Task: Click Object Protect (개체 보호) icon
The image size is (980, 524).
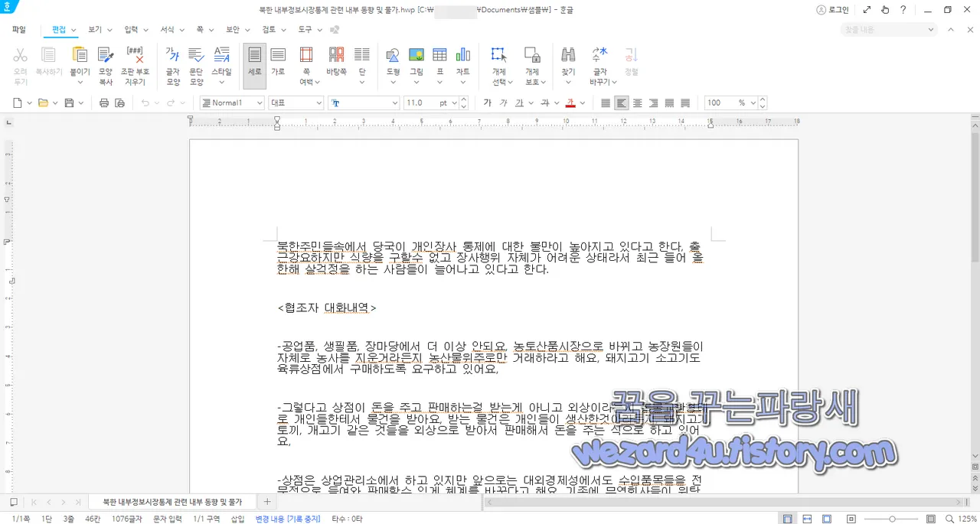Action: (532, 55)
